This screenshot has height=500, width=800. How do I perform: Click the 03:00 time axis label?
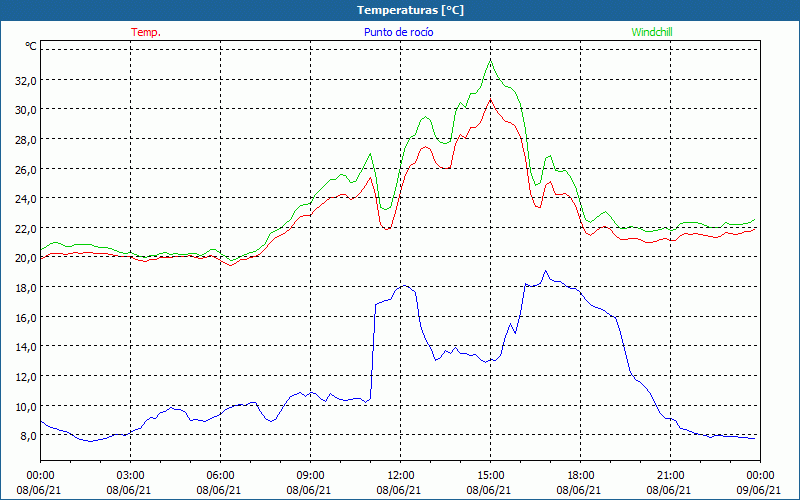coord(131,476)
